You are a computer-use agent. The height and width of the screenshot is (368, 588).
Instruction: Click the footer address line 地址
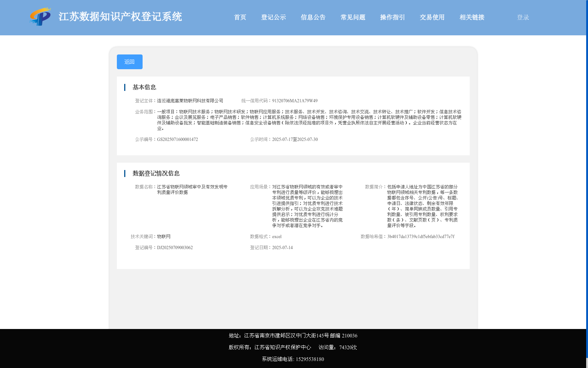coord(293,336)
